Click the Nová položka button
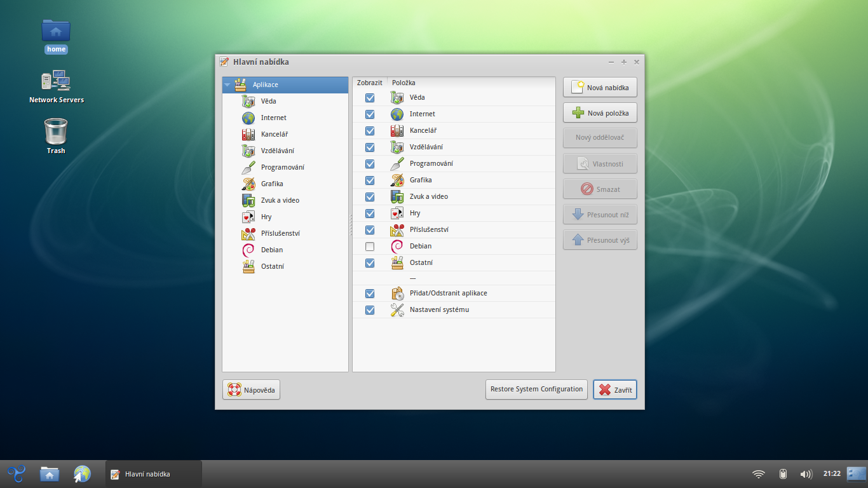The width and height of the screenshot is (868, 488). point(600,112)
